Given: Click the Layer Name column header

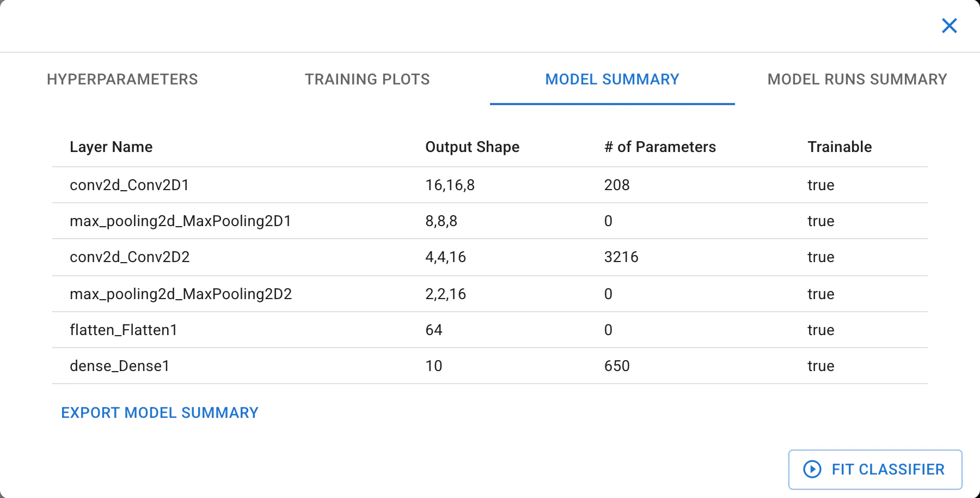Looking at the screenshot, I should tap(111, 147).
